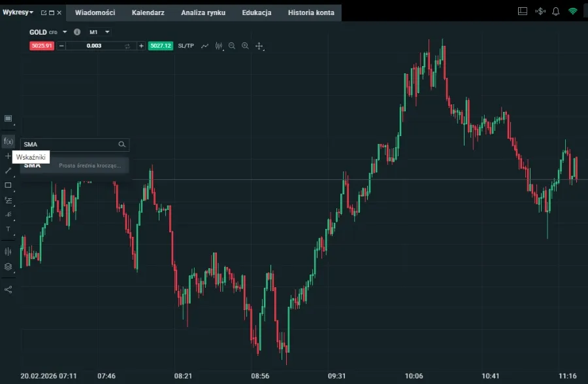Open the Historia konta tab
Viewport: 588px width, 384px height.
pyautogui.click(x=311, y=12)
